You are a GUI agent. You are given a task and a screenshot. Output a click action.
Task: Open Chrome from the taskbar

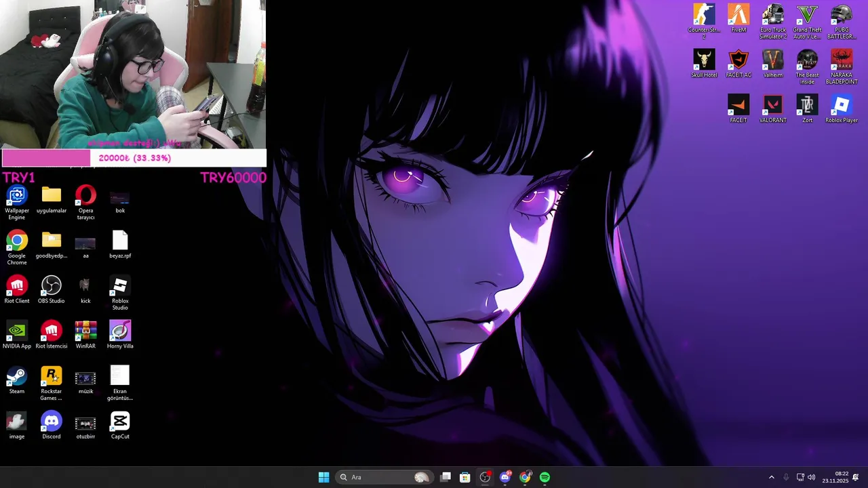pos(525,477)
